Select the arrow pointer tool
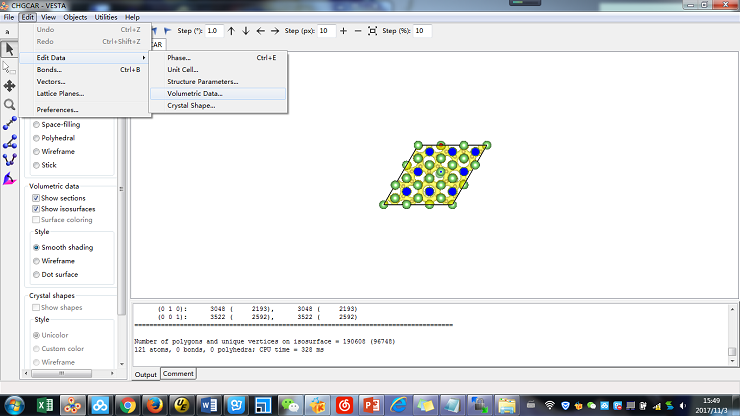 [x=9, y=49]
